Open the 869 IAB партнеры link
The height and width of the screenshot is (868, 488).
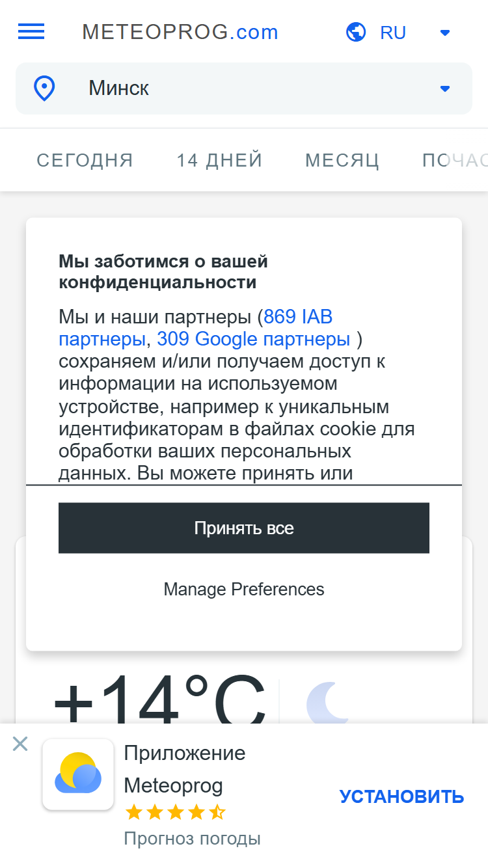point(196,328)
